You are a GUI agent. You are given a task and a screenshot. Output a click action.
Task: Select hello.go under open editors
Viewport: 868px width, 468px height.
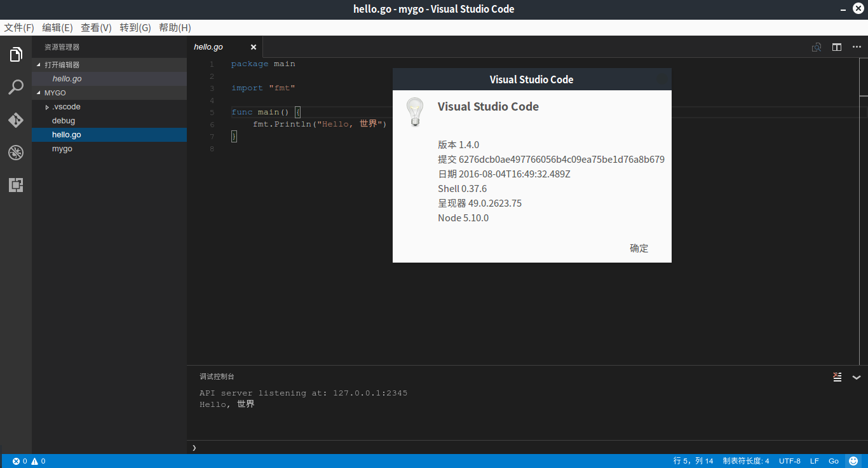click(109, 79)
